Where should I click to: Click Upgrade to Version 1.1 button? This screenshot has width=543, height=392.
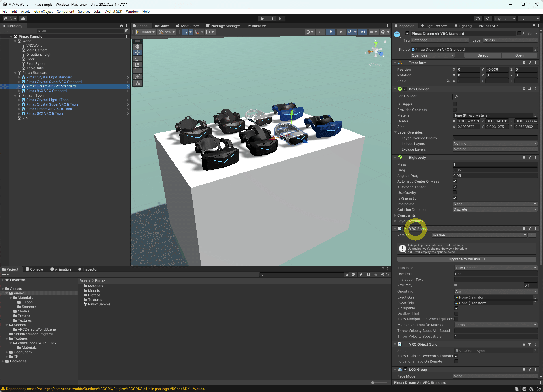467,259
